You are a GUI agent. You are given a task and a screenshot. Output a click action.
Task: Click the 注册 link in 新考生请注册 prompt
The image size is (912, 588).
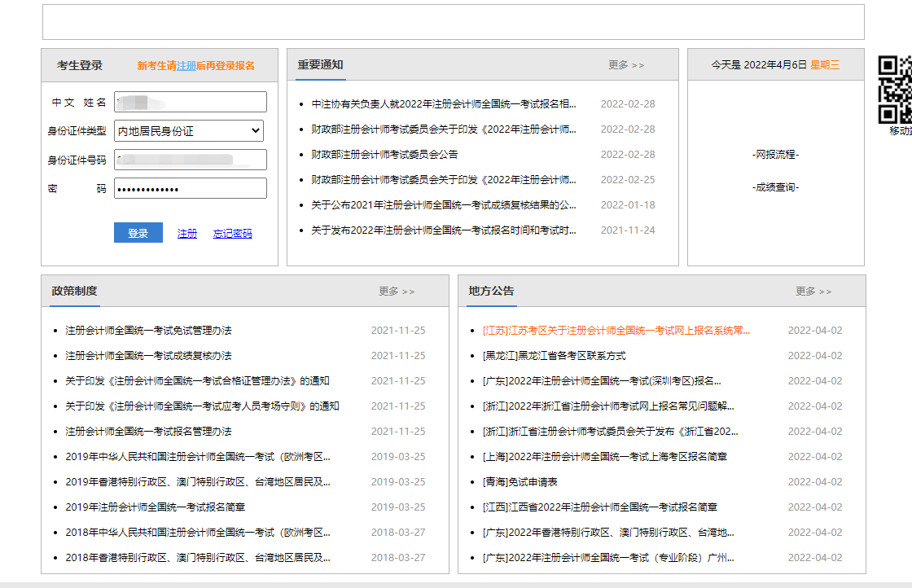click(186, 65)
